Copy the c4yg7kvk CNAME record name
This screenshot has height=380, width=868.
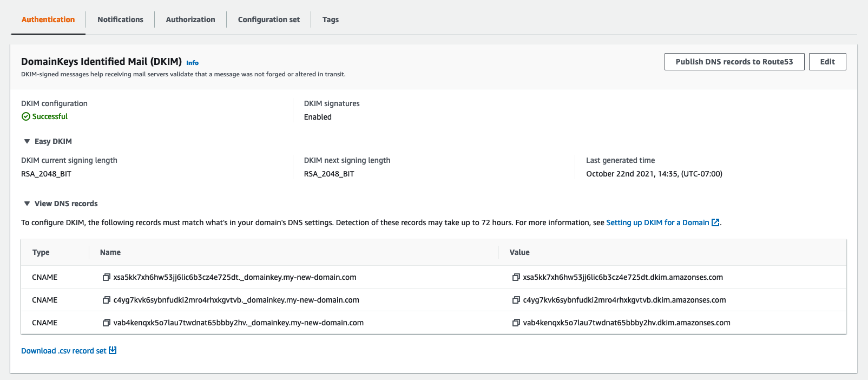pyautogui.click(x=107, y=300)
